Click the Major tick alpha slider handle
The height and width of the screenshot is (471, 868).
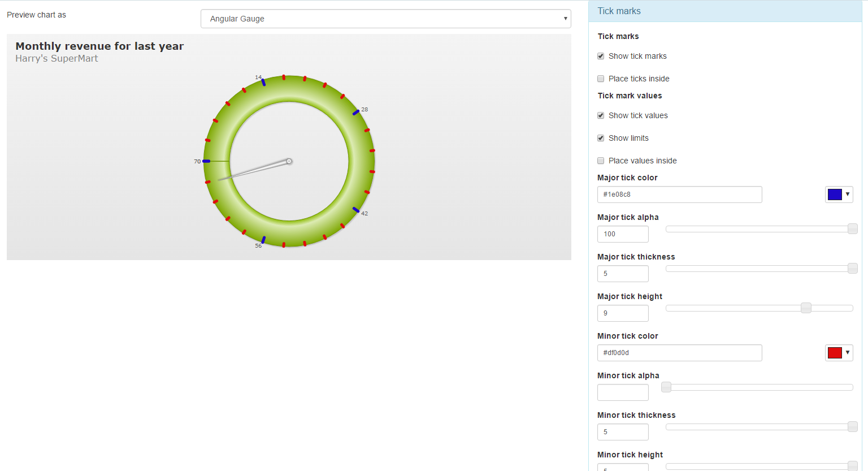tap(853, 229)
